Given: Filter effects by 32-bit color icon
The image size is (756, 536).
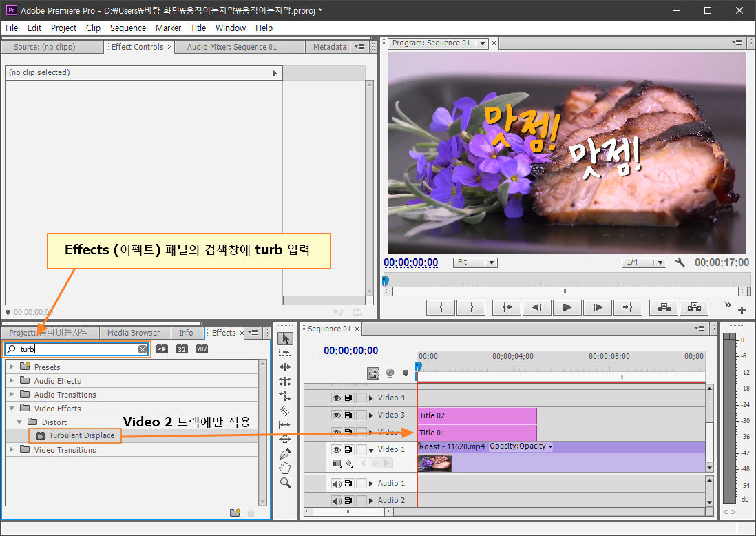Looking at the screenshot, I should 181,349.
